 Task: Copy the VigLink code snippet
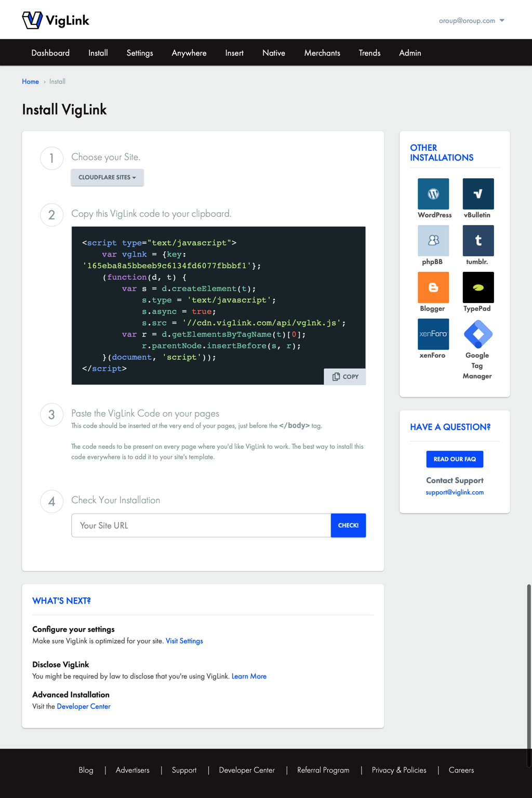[345, 376]
